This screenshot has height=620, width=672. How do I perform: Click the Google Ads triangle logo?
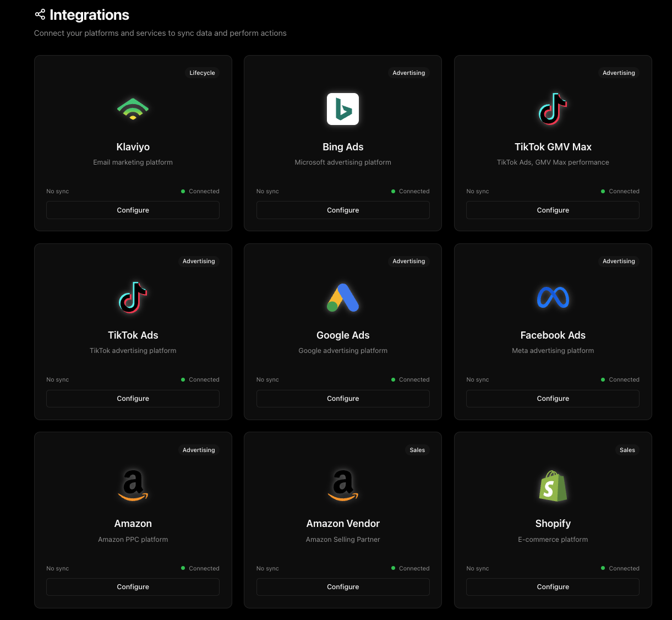click(343, 297)
